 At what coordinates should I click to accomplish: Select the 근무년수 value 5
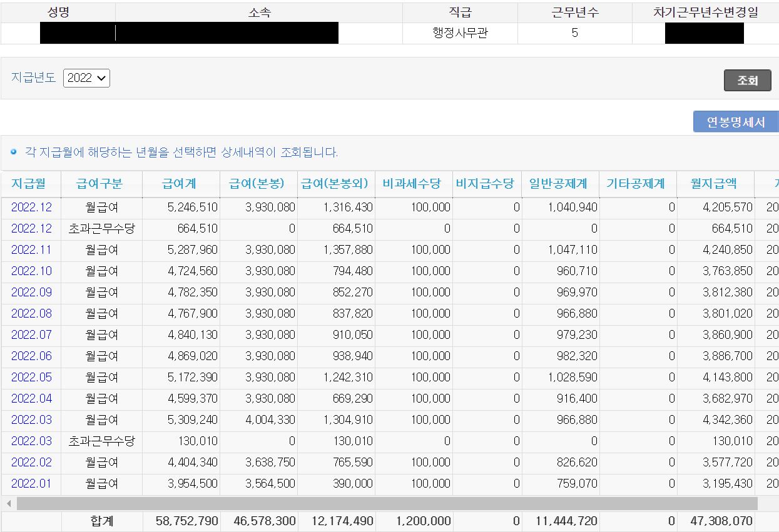pyautogui.click(x=574, y=33)
